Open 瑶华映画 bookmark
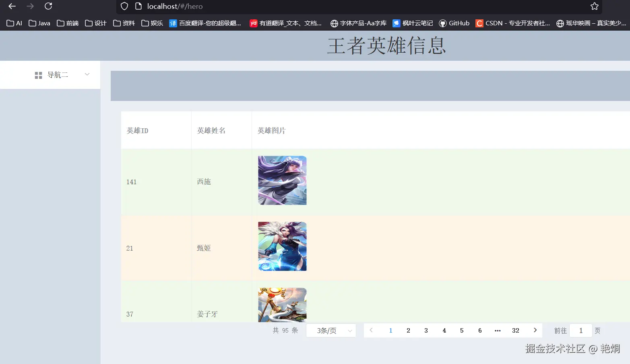 pyautogui.click(x=591, y=23)
